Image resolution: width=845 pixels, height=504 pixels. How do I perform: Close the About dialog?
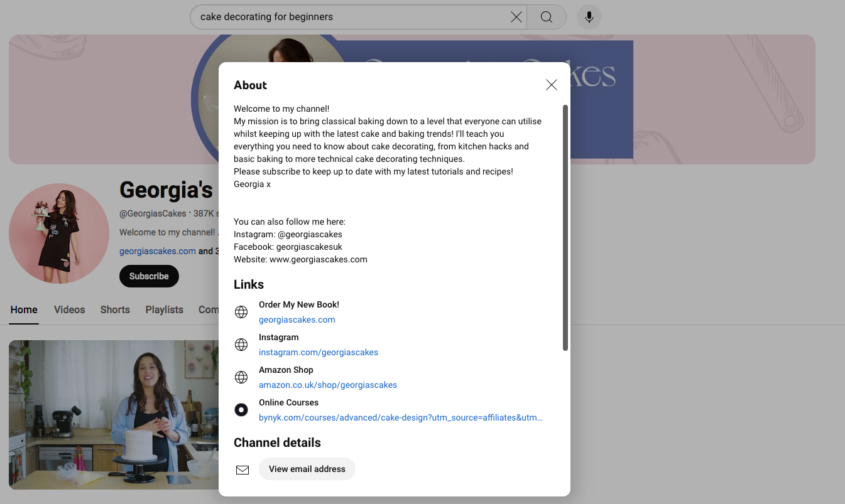point(552,85)
